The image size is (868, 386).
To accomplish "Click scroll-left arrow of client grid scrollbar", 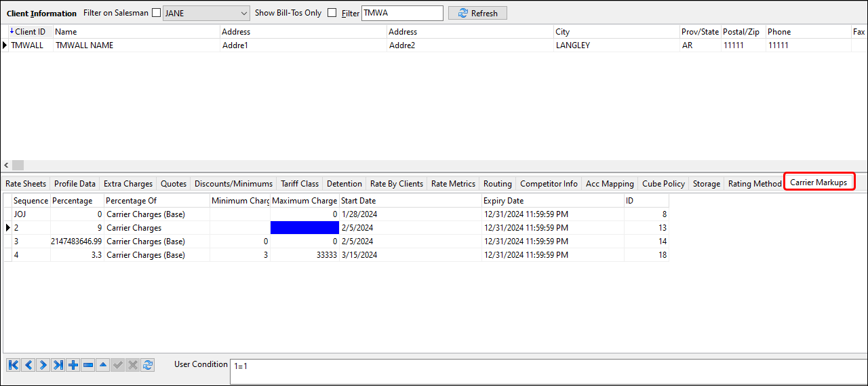I will 7,166.
